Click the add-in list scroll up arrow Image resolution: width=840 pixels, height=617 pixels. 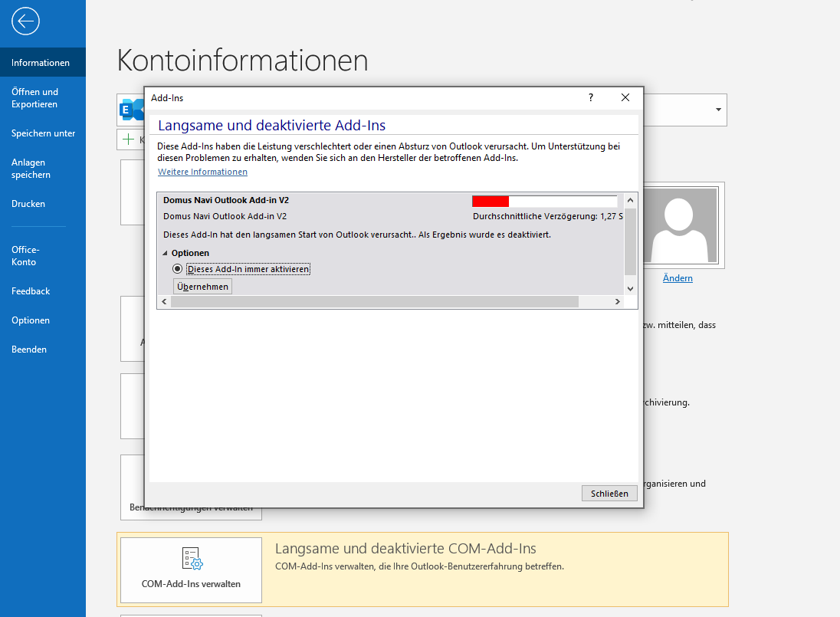click(631, 200)
